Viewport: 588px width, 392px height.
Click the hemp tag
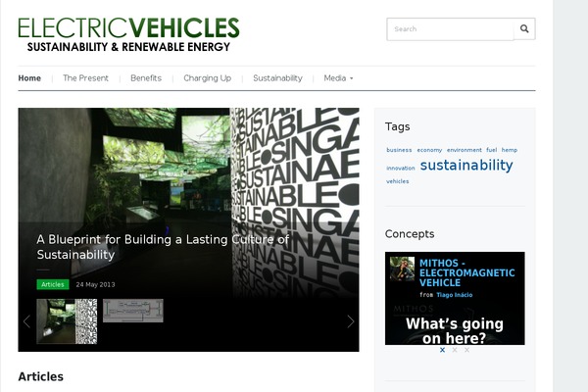[x=510, y=150]
